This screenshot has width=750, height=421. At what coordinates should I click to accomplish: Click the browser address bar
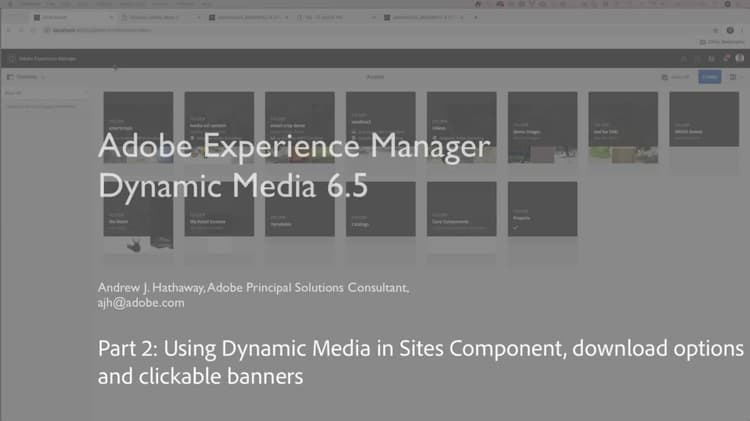click(x=378, y=30)
